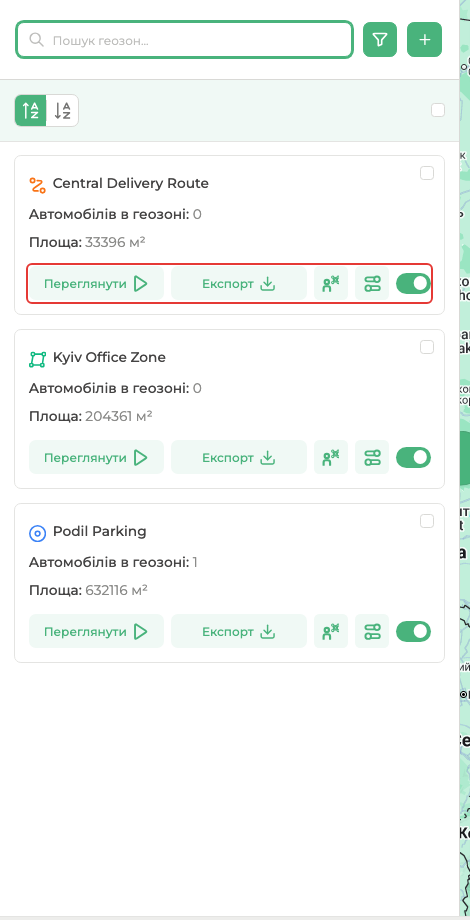Click vehicles-in-geozone count for Central Delivery Route
The image size is (470, 920).
tap(197, 215)
